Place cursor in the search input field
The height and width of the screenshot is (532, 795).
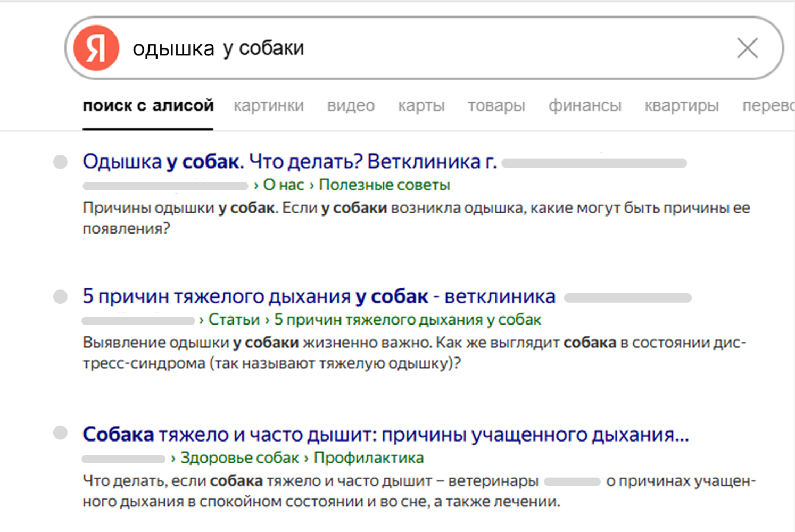click(372, 48)
